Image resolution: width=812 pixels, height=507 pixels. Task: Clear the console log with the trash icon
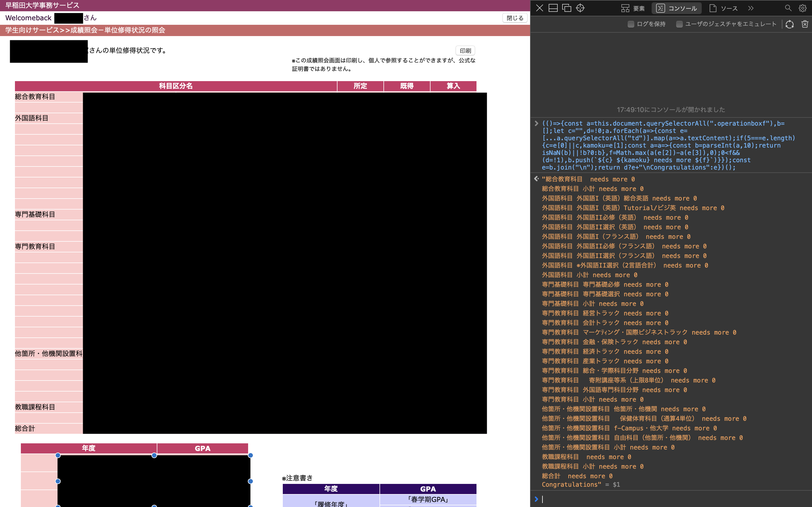point(805,24)
